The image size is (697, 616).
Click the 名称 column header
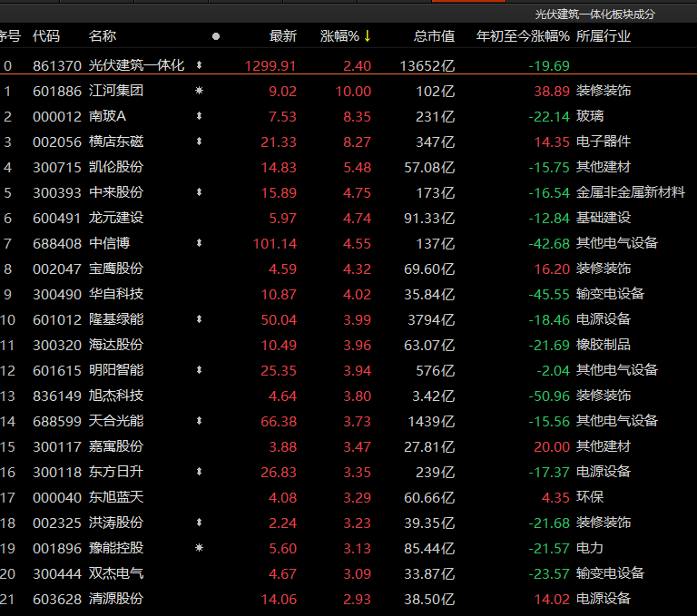103,36
